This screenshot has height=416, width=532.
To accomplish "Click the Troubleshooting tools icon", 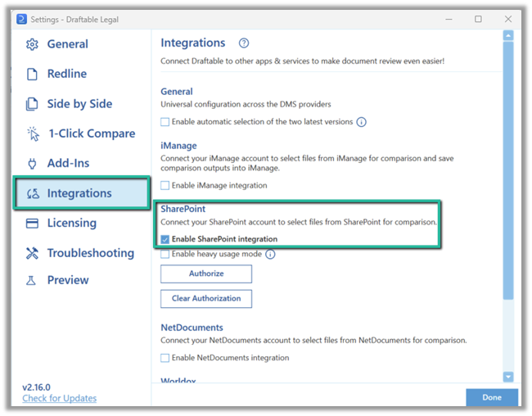I will [x=32, y=253].
